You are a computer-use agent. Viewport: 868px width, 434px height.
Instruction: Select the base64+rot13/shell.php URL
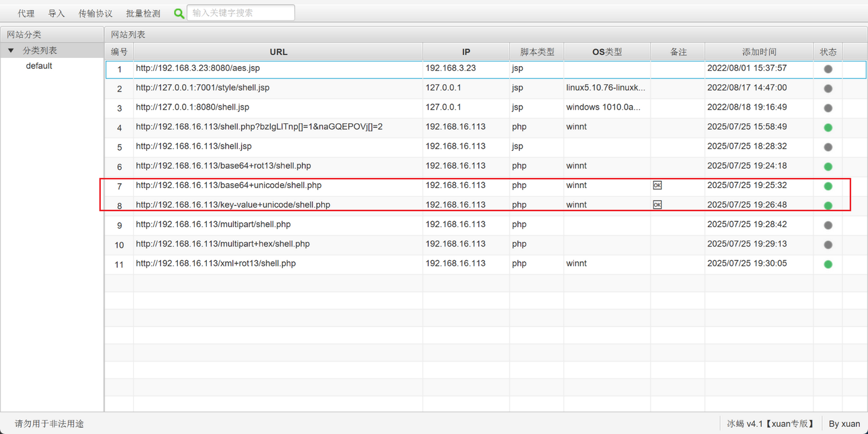(223, 165)
